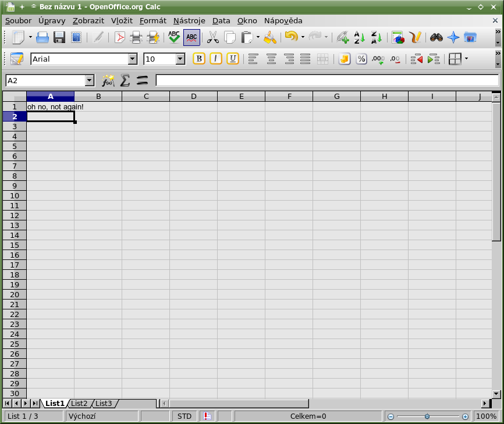Align text left
The image size is (504, 424).
coord(253,59)
